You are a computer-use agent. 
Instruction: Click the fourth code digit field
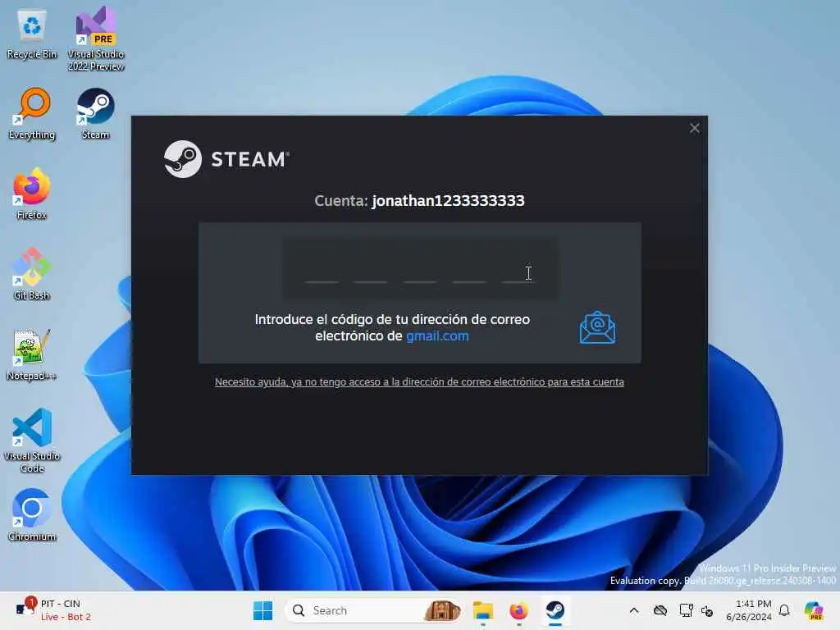[x=469, y=269]
